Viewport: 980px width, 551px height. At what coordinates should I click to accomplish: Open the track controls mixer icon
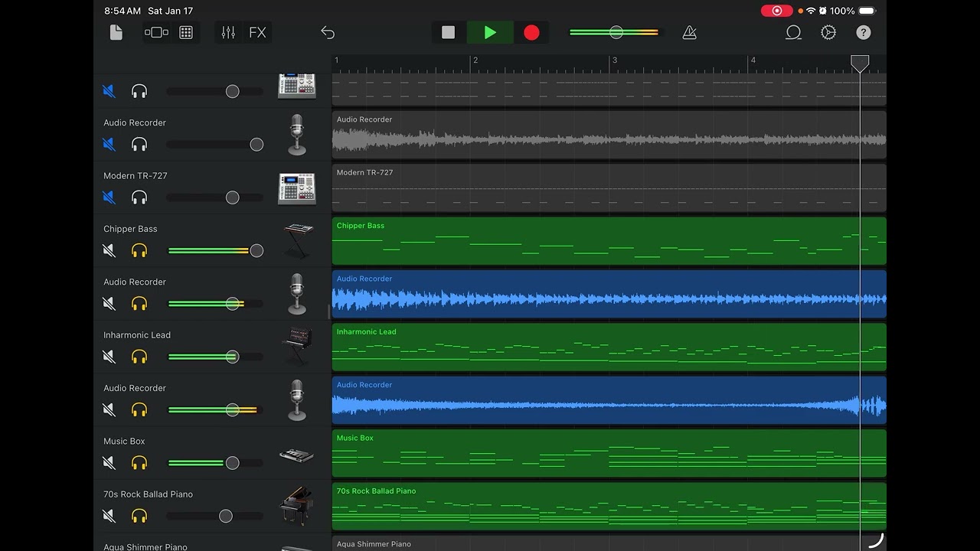(x=228, y=32)
